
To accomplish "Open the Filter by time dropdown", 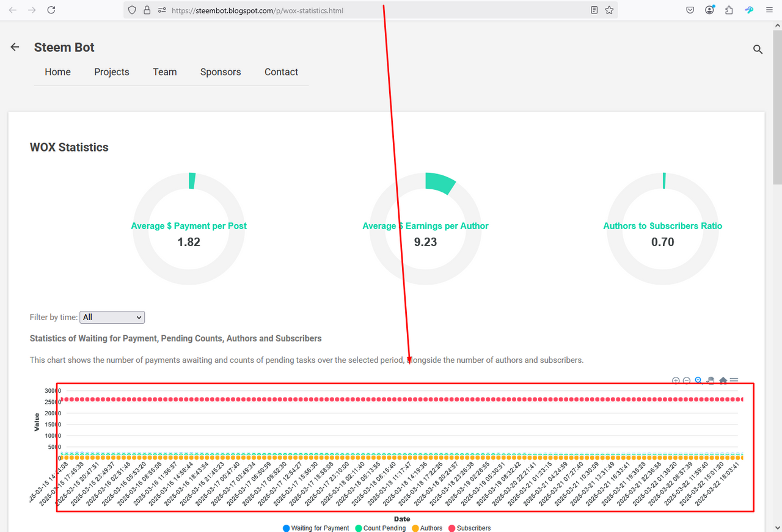I will point(112,317).
